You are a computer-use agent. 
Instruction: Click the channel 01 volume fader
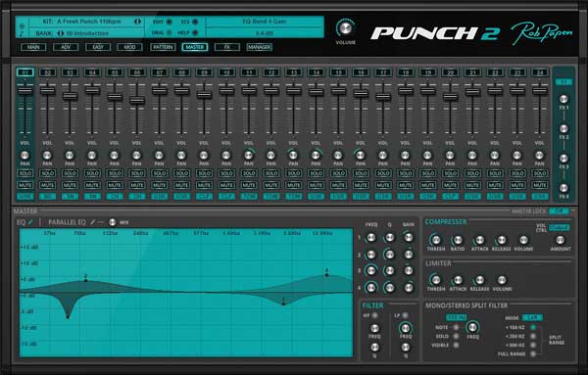coord(24,90)
